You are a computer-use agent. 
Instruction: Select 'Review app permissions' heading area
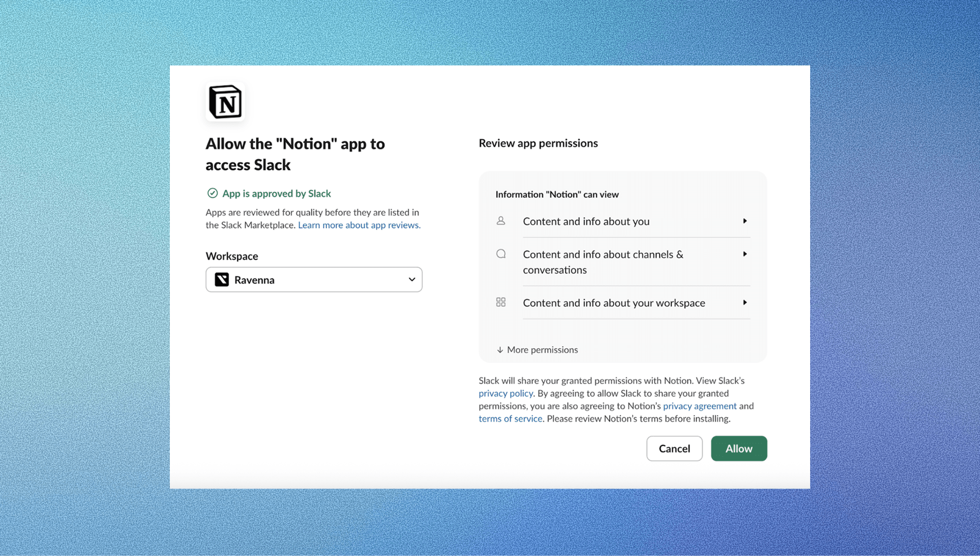(x=538, y=143)
